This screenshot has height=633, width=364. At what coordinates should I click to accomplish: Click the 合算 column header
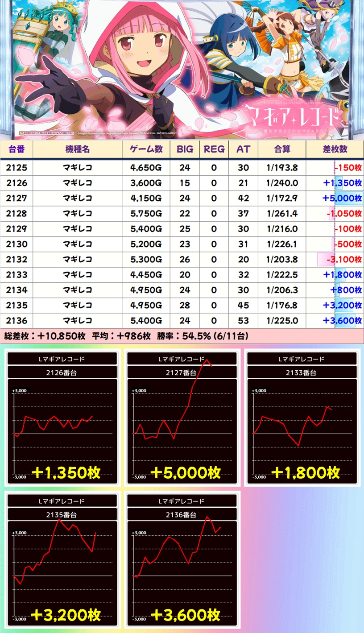pos(282,149)
